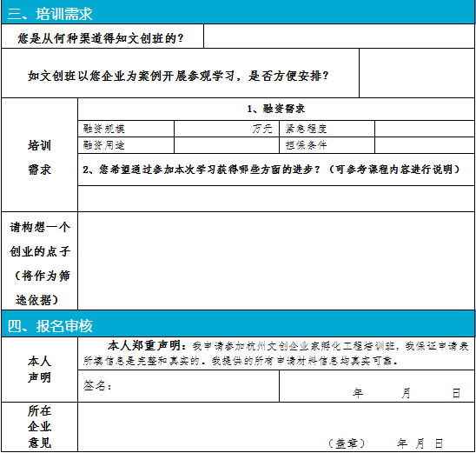Click the blank cell next to 担保条件
The width and height of the screenshot is (476, 453).
[x=425, y=145]
